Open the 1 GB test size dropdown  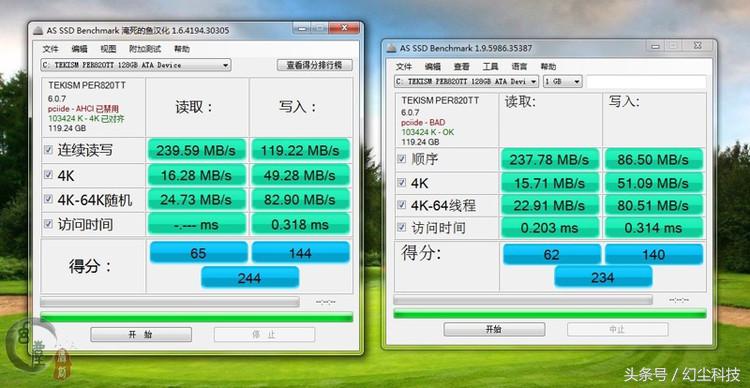(562, 81)
